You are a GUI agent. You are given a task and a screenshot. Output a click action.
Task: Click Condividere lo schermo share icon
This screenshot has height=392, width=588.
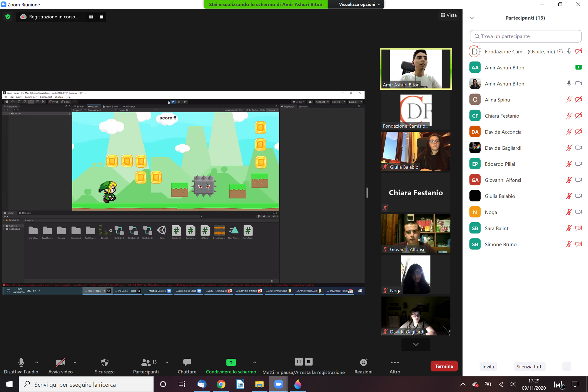click(231, 362)
